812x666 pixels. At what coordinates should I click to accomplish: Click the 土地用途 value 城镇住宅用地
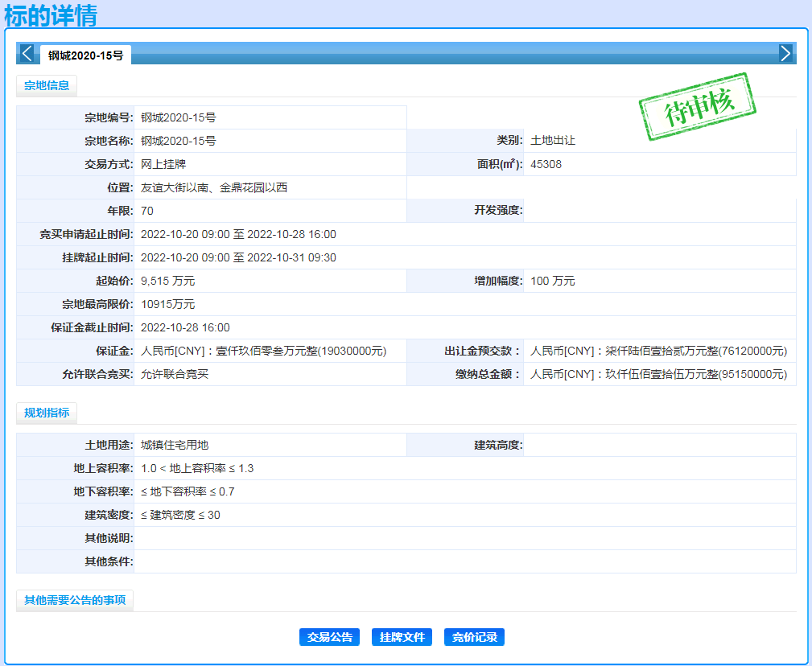point(175,445)
